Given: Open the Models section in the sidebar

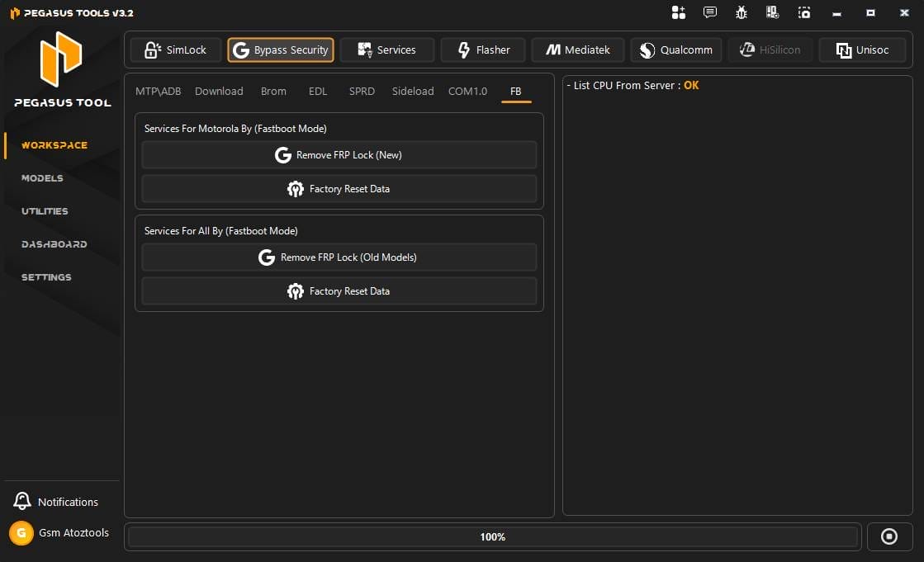Looking at the screenshot, I should 42,178.
